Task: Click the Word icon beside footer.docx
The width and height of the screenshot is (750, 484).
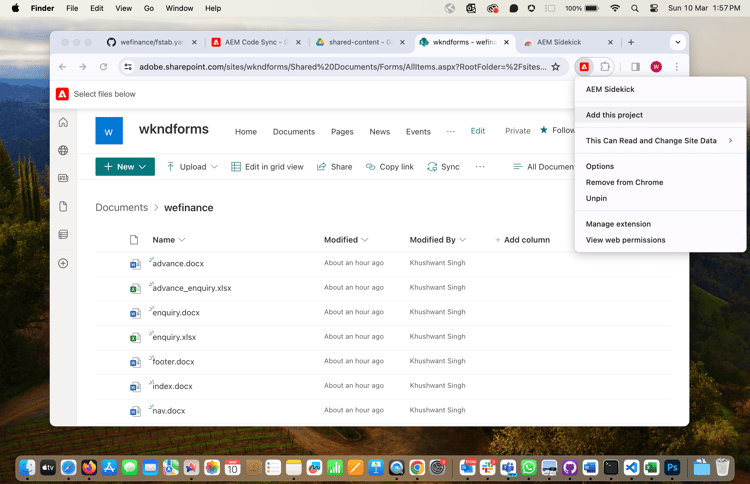Action: 135,362
